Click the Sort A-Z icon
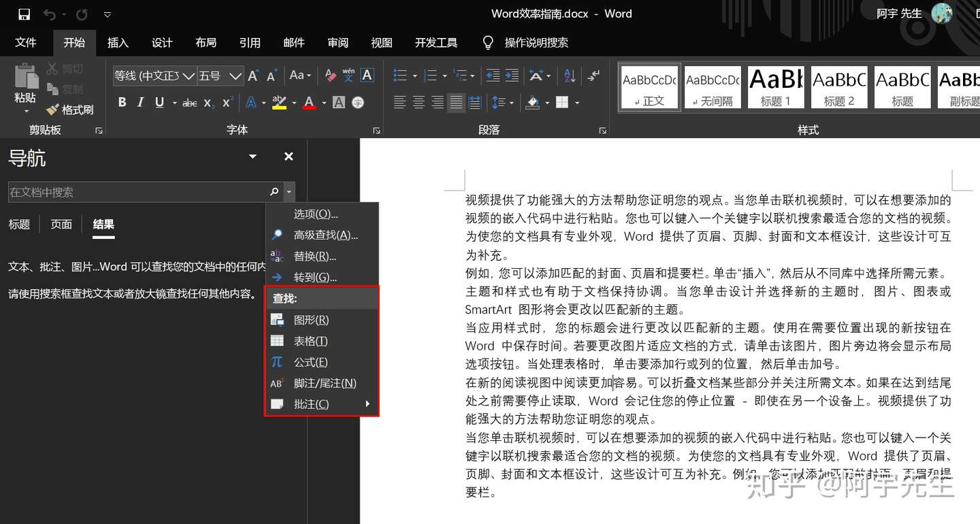980x524 pixels. point(570,76)
